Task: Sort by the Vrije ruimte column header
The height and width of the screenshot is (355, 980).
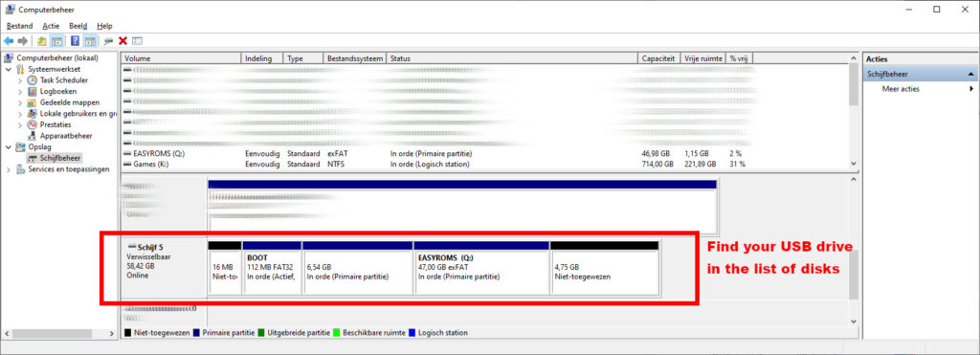Action: 703,58
